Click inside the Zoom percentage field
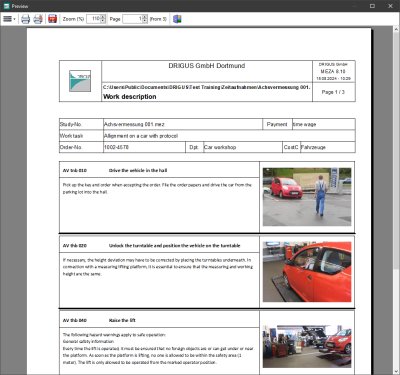The image size is (400, 375). pos(94,19)
